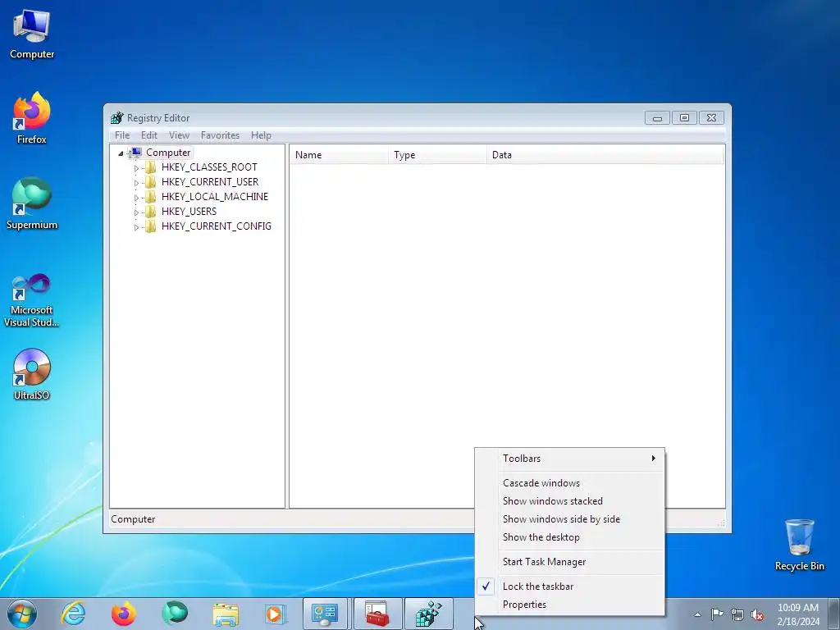Click the Show desktop strip on taskbar edge
840x630 pixels.
click(x=834, y=614)
